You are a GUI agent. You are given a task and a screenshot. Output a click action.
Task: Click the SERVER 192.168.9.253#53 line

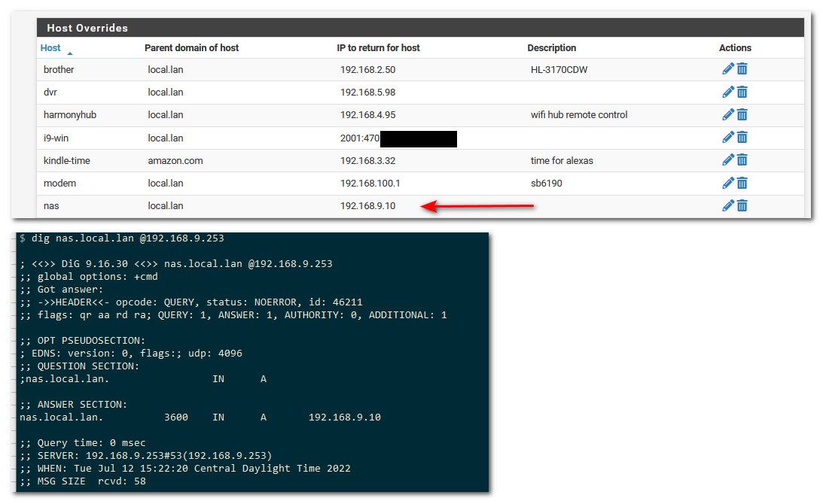(x=146, y=455)
